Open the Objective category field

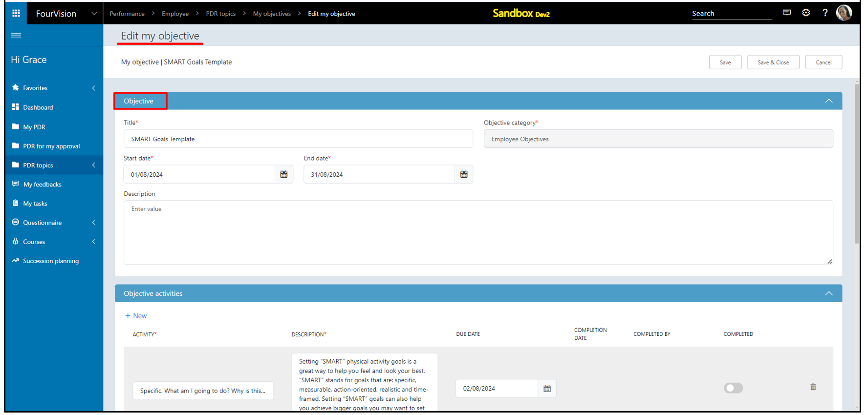(658, 139)
